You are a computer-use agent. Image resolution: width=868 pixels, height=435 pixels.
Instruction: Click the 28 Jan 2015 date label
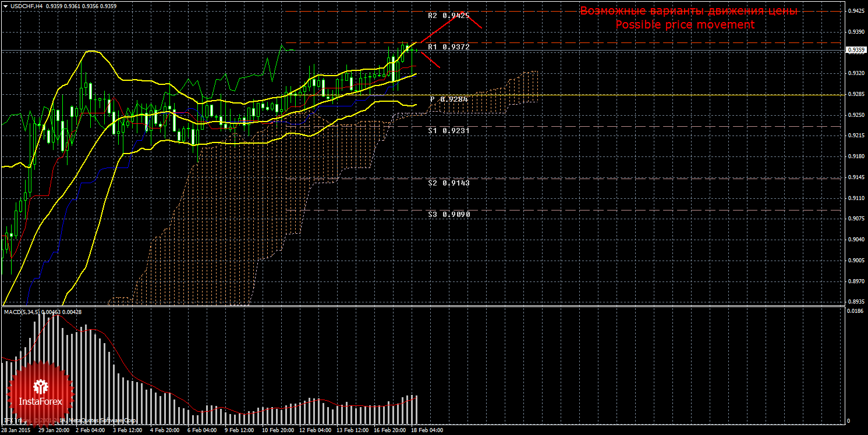coord(16,431)
